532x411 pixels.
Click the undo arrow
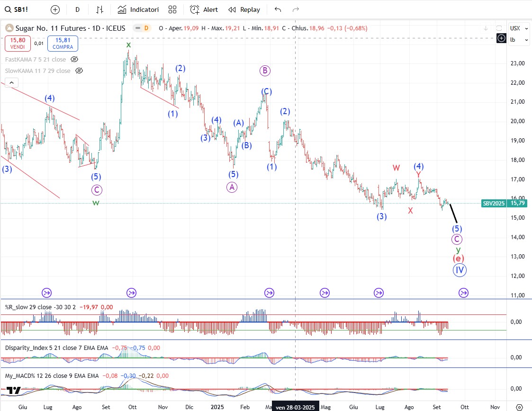pos(278,9)
